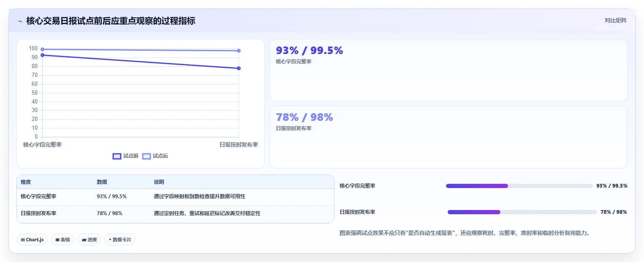
Task: Click the 通过定时任务、重试 description cell
Action: coord(207,213)
